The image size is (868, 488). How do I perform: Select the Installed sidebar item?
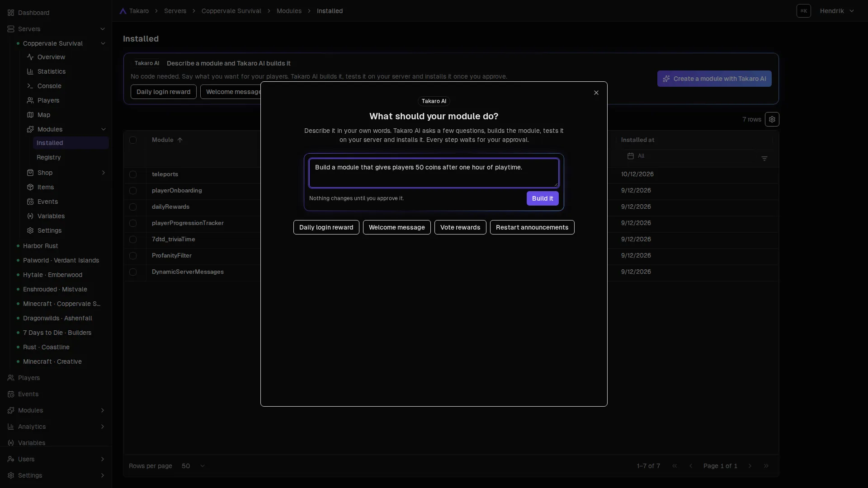(71, 143)
